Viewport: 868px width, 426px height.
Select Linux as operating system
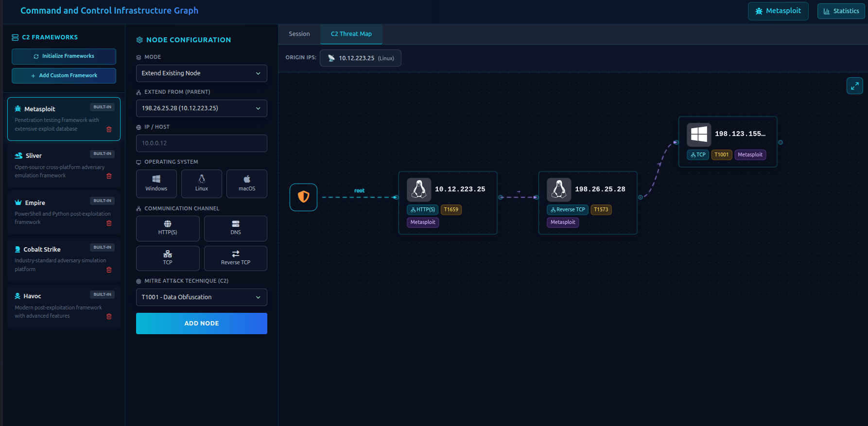[x=202, y=184]
